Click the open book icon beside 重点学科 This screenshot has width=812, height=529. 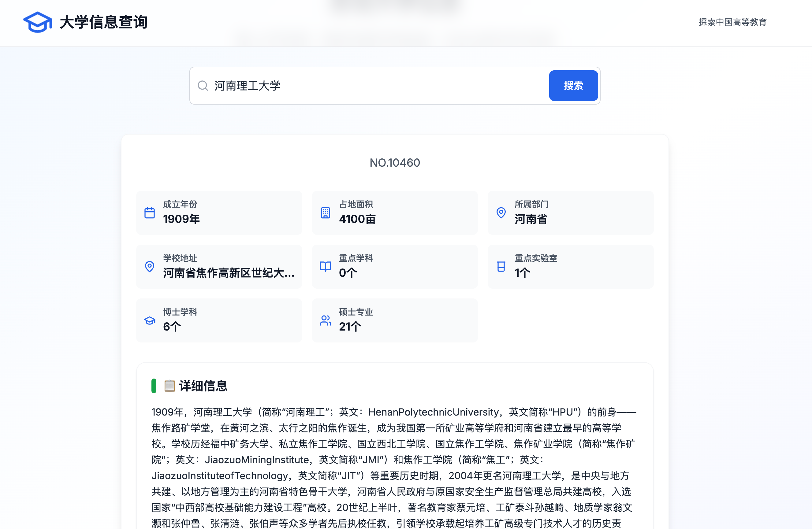(x=326, y=266)
